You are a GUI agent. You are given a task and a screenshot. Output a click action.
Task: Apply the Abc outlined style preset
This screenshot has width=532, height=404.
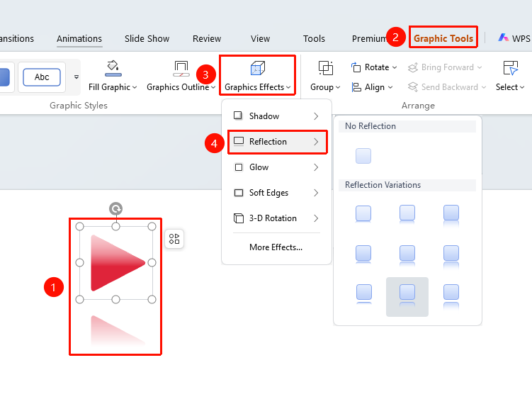pos(42,77)
